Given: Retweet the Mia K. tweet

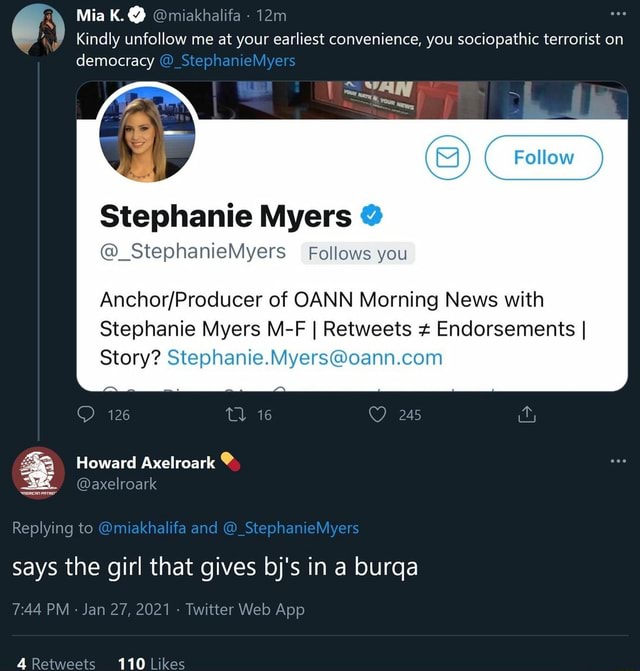Looking at the screenshot, I should click(x=236, y=414).
